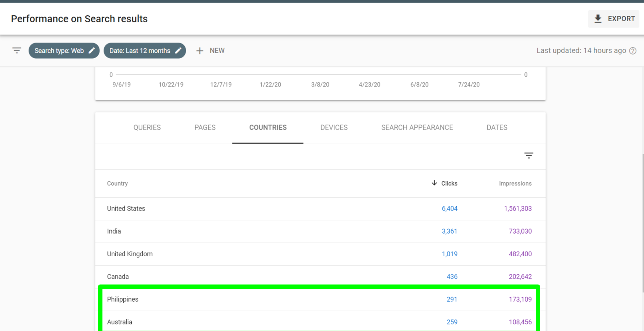Click the Last updated: 14 hours ago text

(x=581, y=51)
